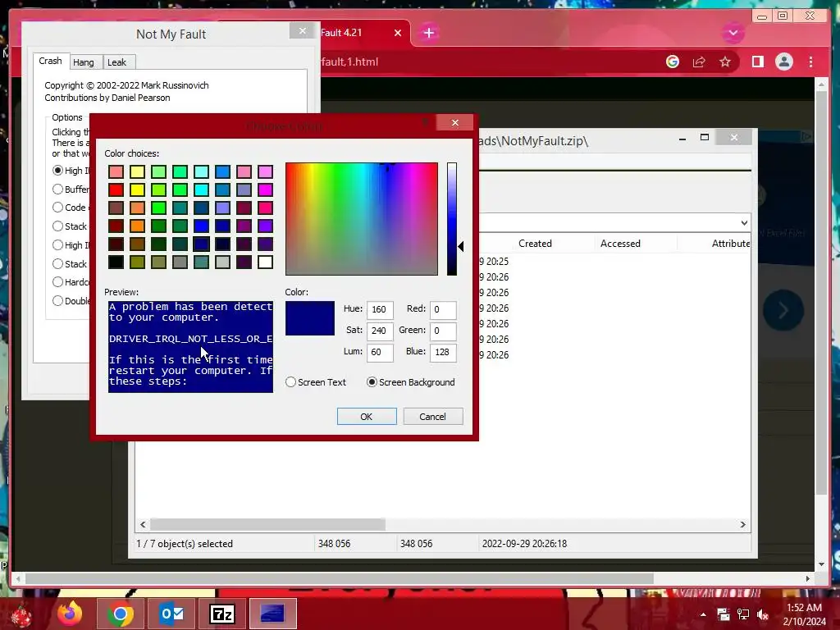Image resolution: width=840 pixels, height=630 pixels.
Task: Click the Red value field
Action: tap(443, 309)
